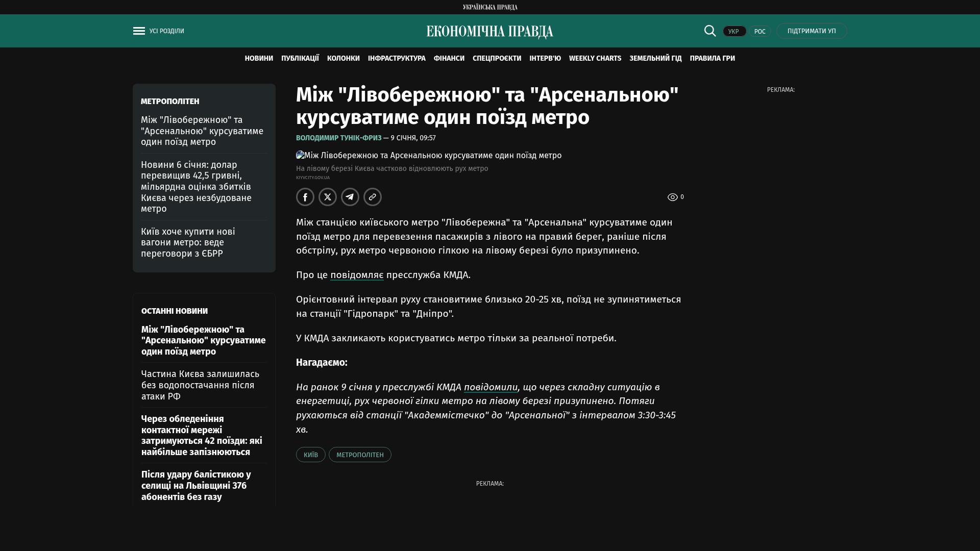Click the search magnifier icon

[710, 31]
